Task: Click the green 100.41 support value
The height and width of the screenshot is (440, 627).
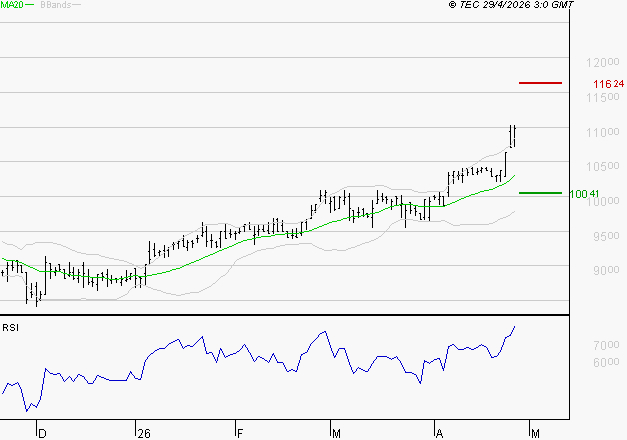Action: click(584, 194)
